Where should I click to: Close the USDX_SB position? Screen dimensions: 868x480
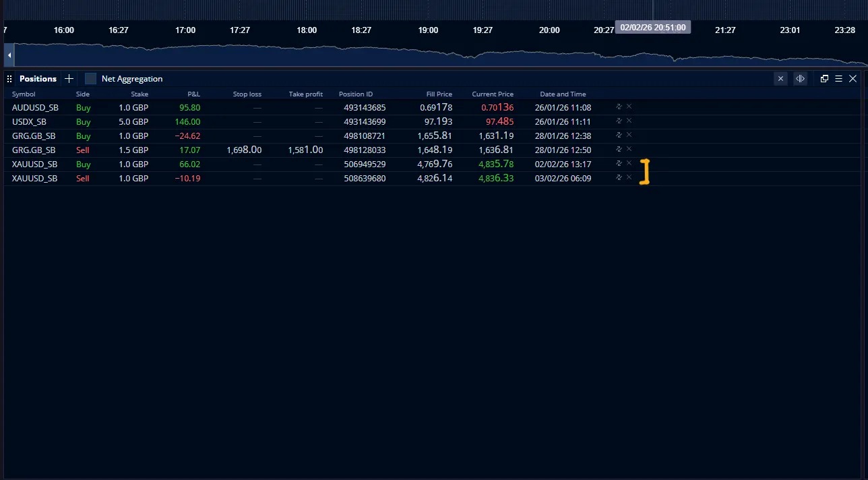629,121
